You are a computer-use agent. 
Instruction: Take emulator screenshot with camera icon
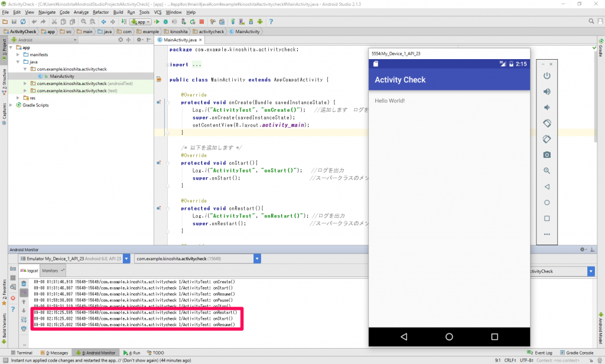[x=547, y=155]
